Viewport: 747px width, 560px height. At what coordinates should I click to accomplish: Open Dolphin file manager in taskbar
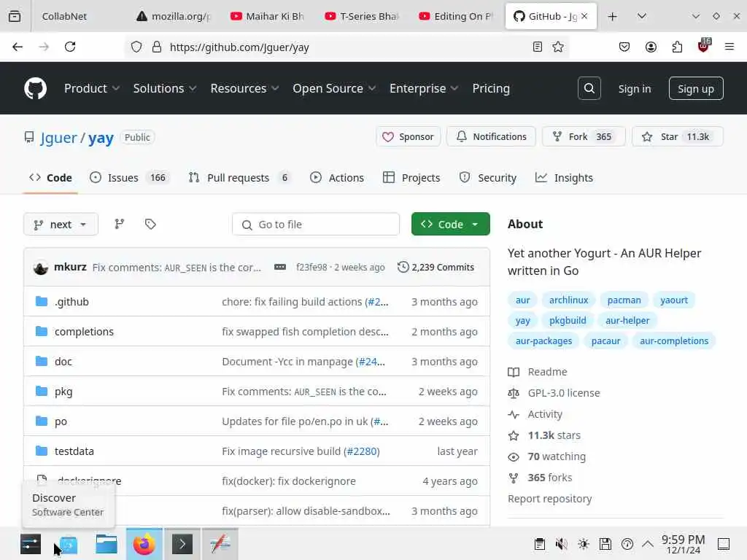click(x=107, y=544)
